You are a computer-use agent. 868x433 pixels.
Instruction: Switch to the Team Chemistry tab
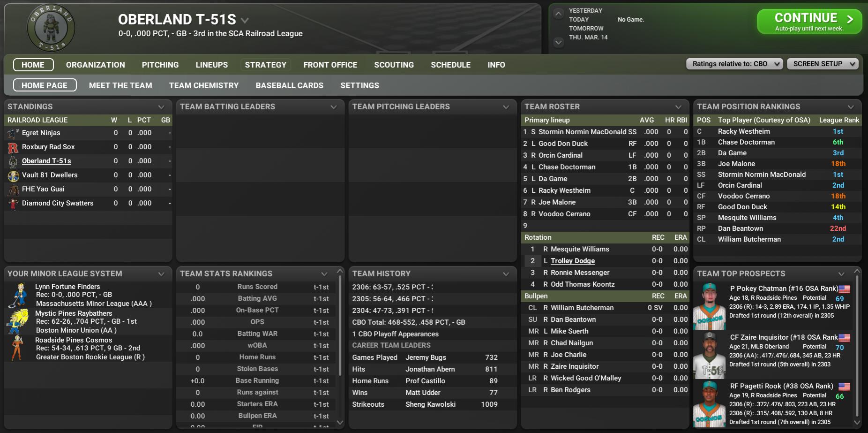(x=203, y=85)
